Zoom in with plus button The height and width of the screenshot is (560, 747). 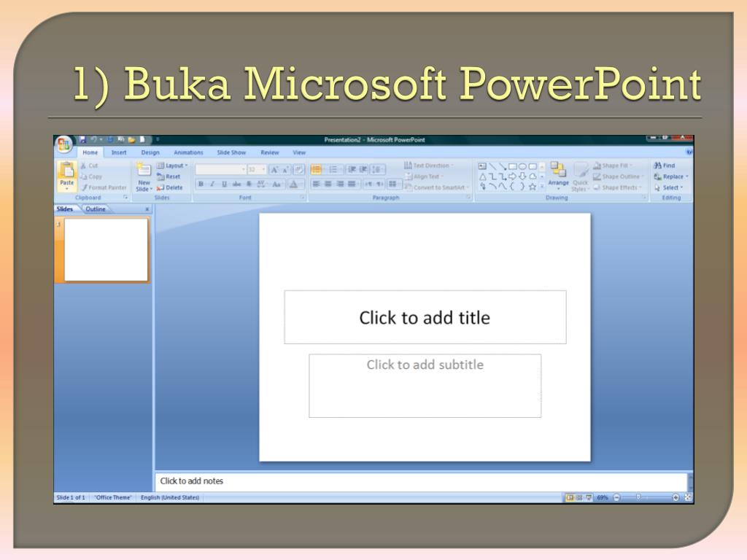tap(676, 497)
